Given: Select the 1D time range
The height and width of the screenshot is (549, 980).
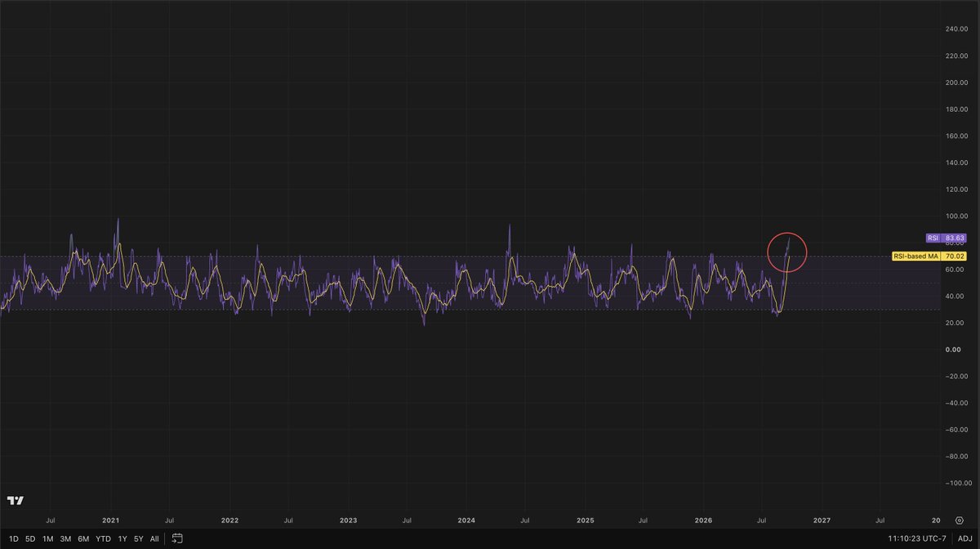Looking at the screenshot, I should pyautogui.click(x=13, y=538).
